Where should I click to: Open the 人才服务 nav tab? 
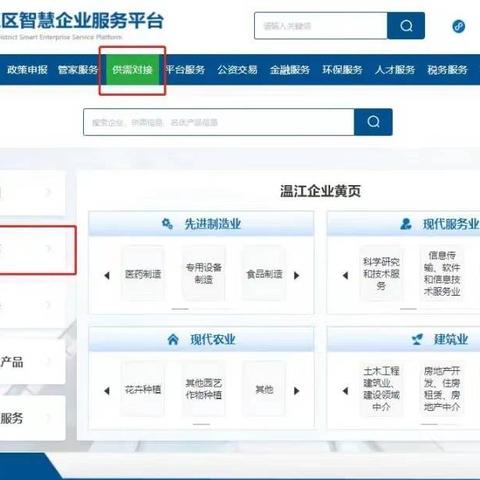coord(395,70)
